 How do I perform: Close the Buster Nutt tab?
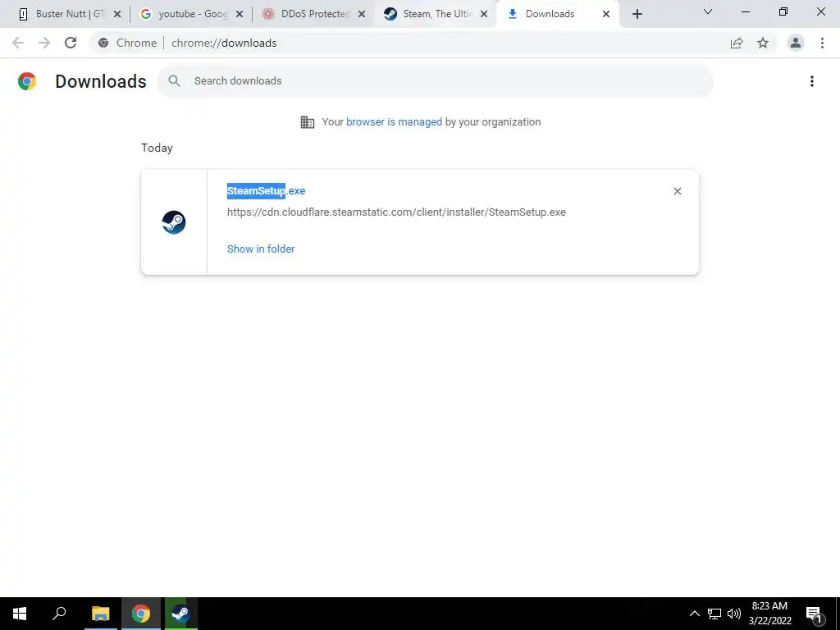(x=117, y=14)
